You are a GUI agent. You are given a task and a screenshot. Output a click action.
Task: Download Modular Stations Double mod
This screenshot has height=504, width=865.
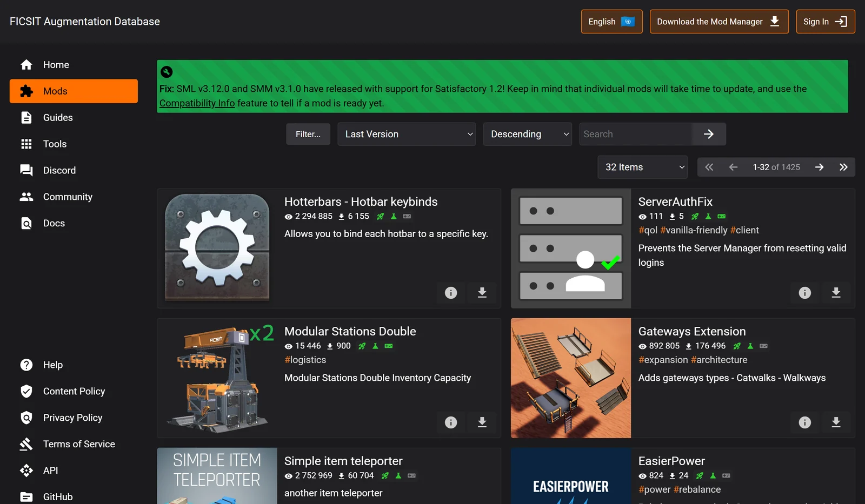(482, 422)
